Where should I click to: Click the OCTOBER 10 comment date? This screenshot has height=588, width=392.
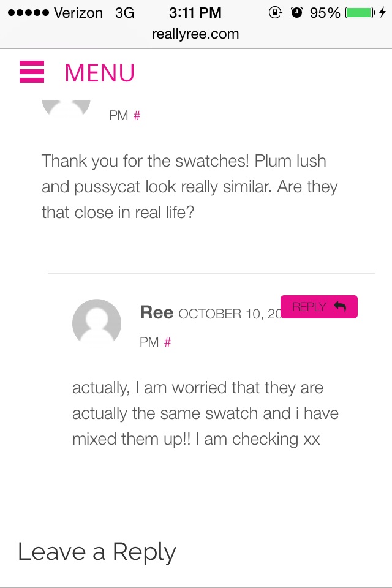pos(230,314)
